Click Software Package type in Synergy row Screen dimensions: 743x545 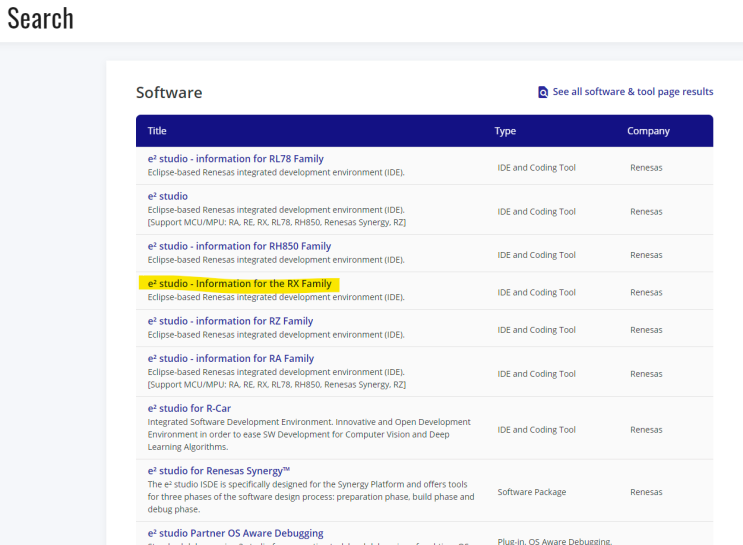[531, 492]
